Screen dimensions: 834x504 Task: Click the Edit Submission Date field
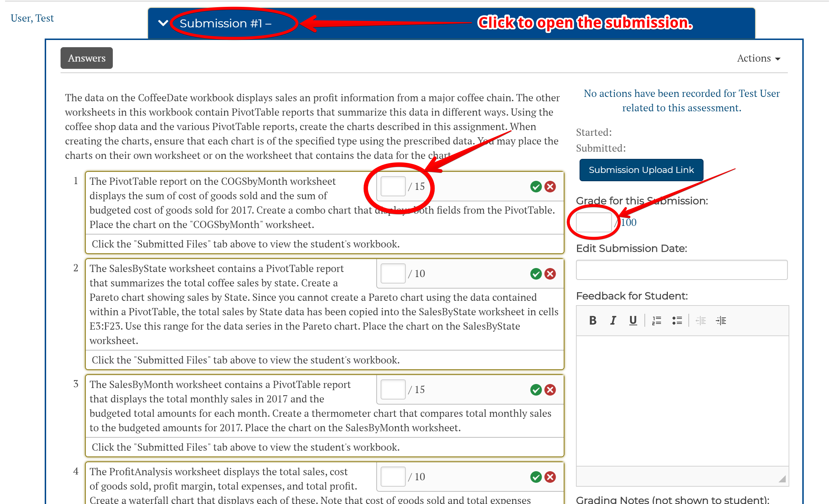coord(681,270)
